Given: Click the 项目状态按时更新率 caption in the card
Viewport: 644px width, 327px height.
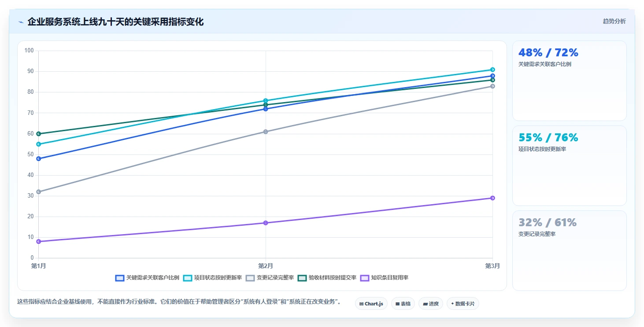Looking at the screenshot, I should (542, 149).
